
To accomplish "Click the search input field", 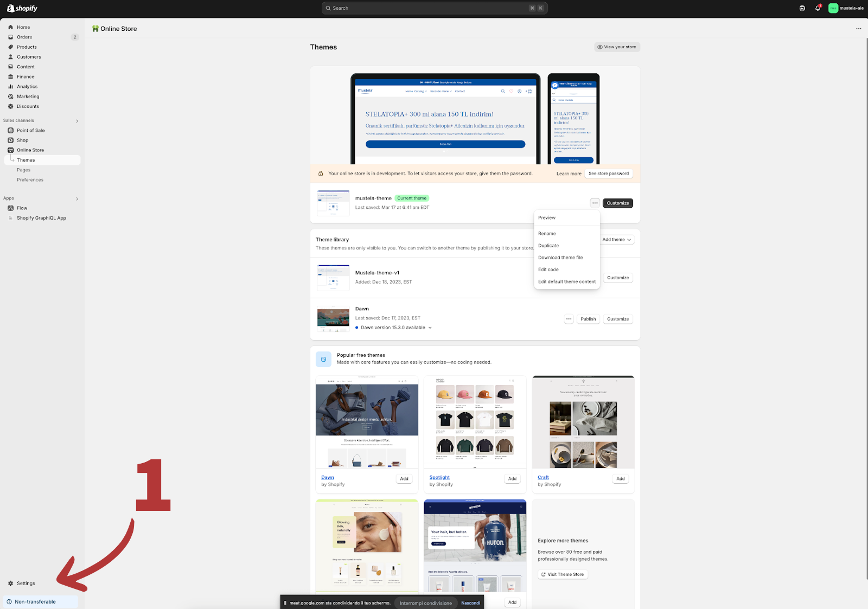I will click(x=435, y=8).
